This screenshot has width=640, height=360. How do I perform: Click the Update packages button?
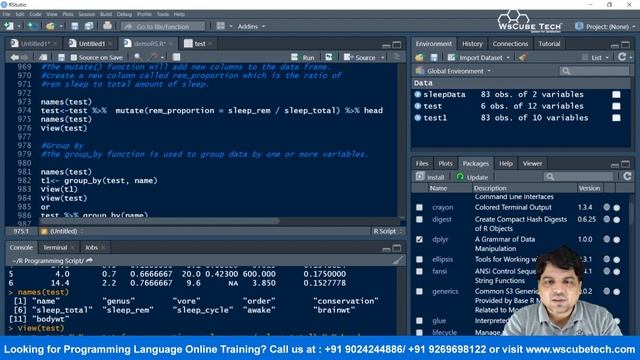pyautogui.click(x=472, y=177)
